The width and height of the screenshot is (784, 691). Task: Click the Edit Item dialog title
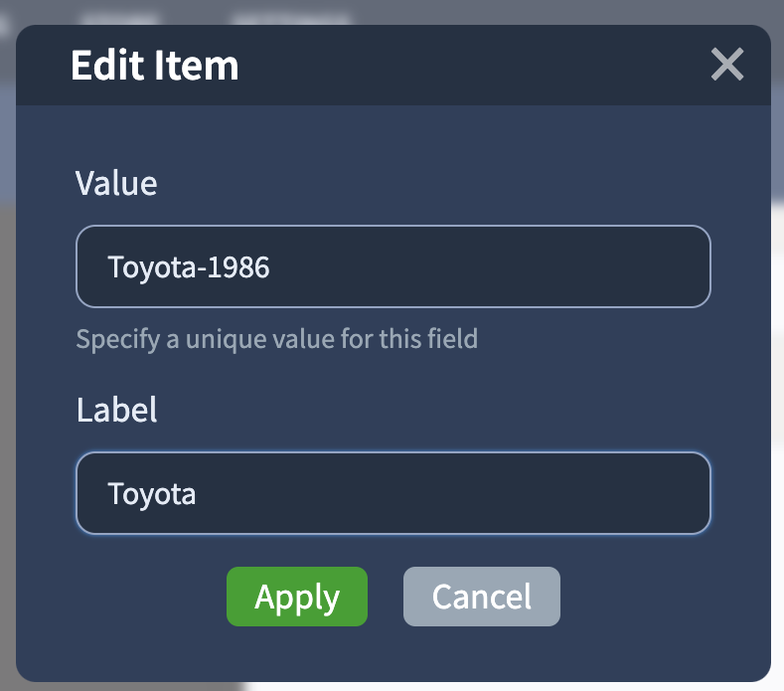coord(154,65)
